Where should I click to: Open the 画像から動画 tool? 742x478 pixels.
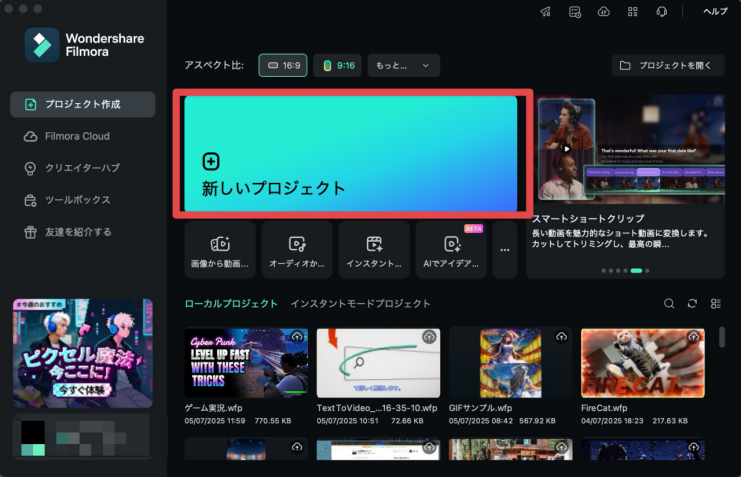[x=219, y=250]
